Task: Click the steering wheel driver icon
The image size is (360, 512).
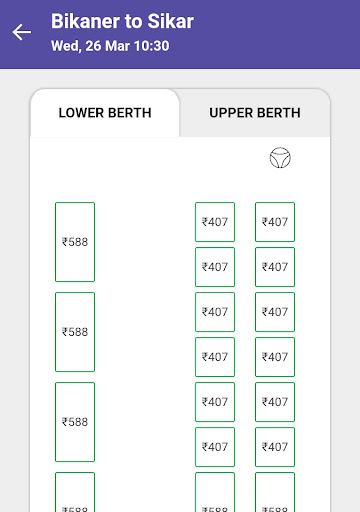Action: 280,158
